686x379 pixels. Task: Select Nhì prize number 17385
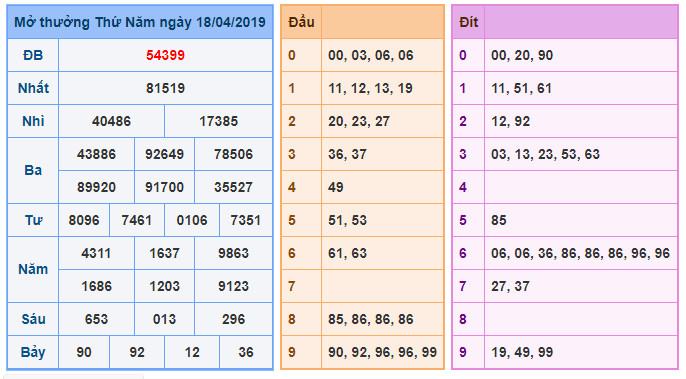coord(219,121)
